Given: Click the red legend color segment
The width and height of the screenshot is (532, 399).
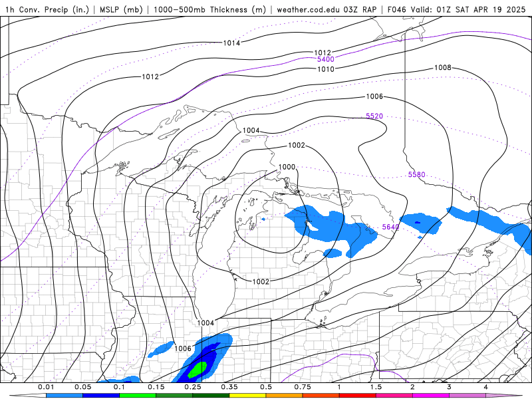Looking at the screenshot, I should click(358, 396).
